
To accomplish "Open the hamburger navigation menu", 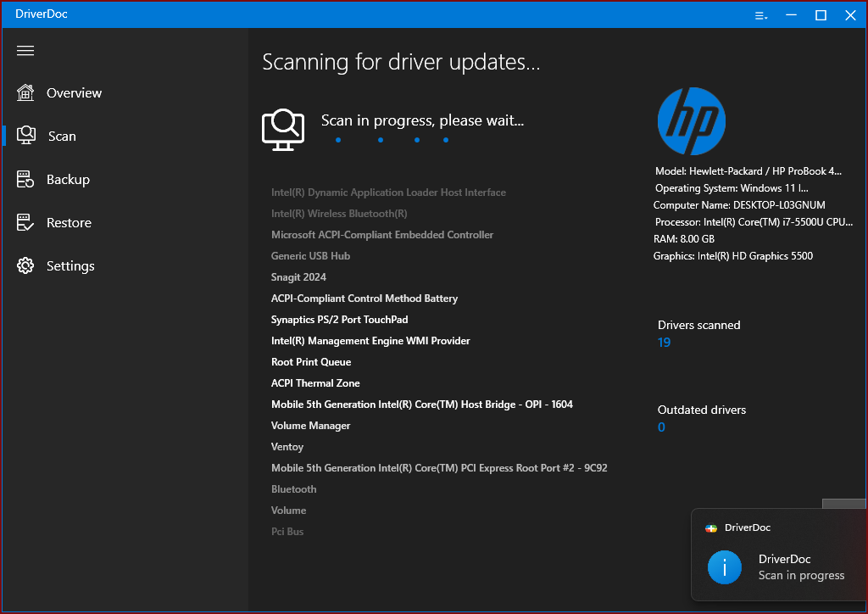I will click(x=25, y=51).
